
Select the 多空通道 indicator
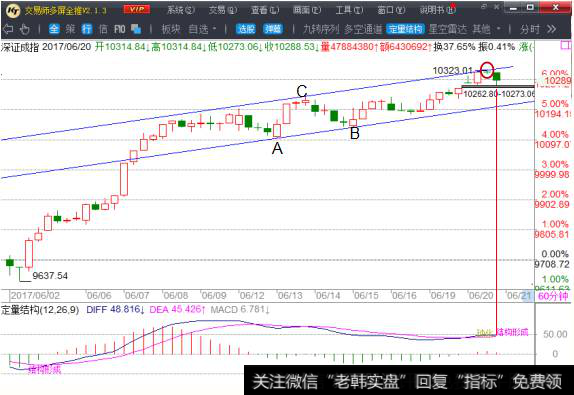[x=363, y=29]
